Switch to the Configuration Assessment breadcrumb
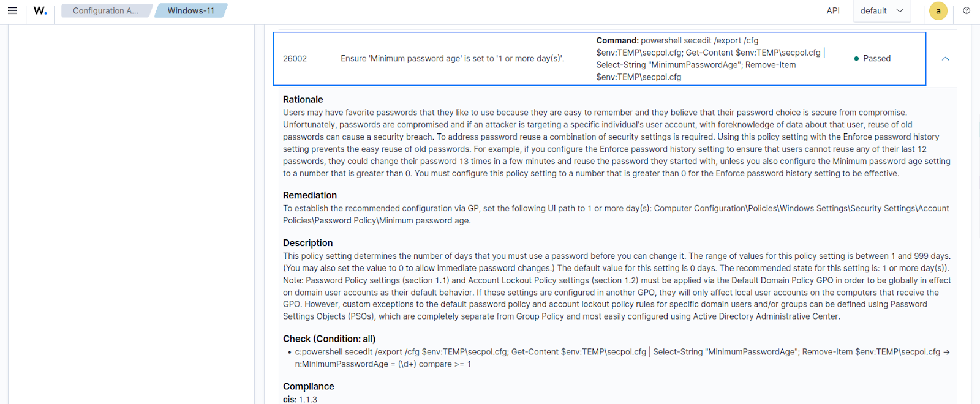The width and height of the screenshot is (980, 404). tap(107, 10)
